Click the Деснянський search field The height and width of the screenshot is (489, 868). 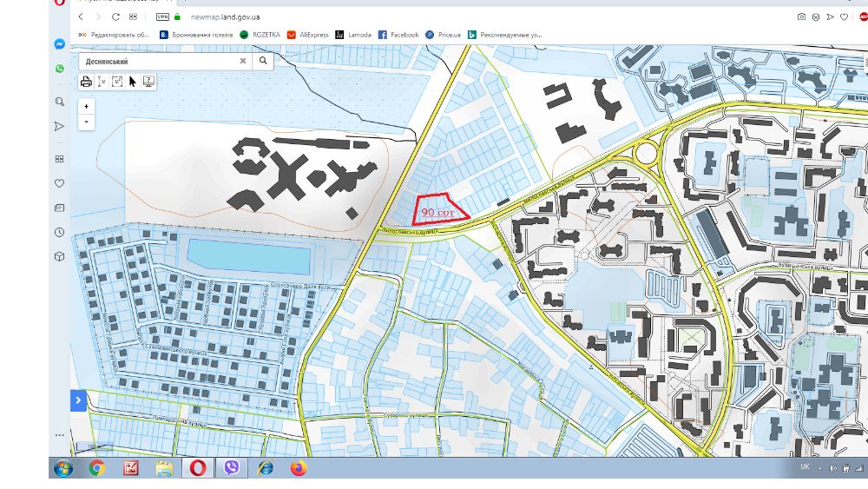click(x=161, y=61)
